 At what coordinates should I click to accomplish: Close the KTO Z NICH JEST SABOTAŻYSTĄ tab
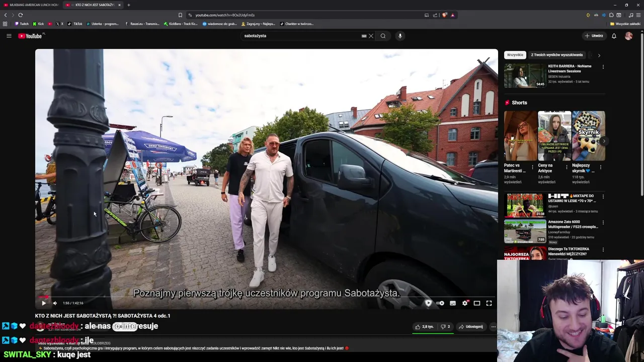tap(119, 5)
